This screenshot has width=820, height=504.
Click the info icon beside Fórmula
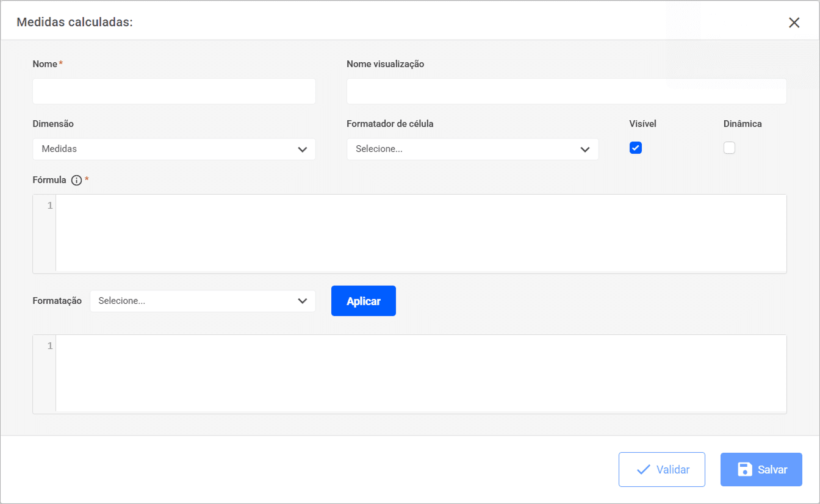76,180
